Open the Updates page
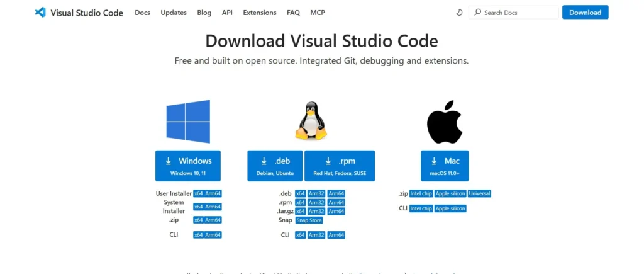644x274 pixels. pos(174,13)
